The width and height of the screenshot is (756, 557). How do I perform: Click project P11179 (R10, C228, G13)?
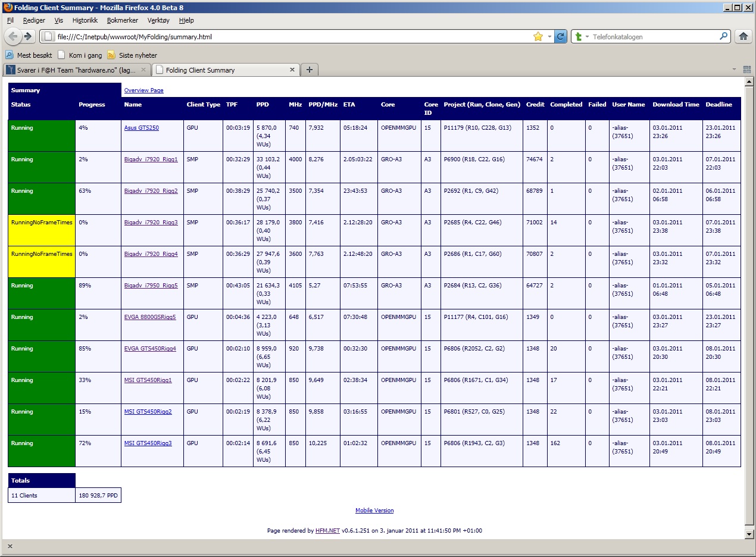click(x=477, y=128)
